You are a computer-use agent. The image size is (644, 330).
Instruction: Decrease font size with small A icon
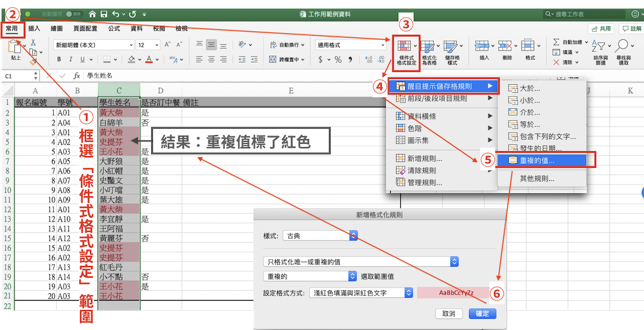pos(179,45)
